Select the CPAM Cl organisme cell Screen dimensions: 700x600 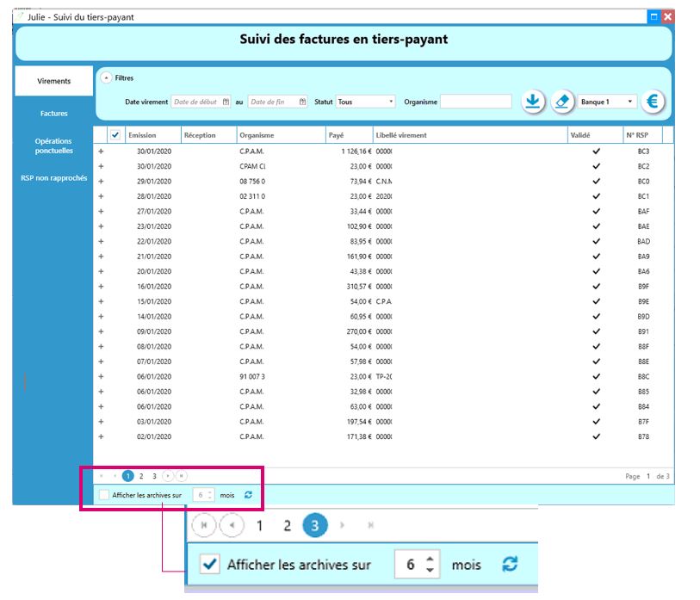[x=252, y=166]
